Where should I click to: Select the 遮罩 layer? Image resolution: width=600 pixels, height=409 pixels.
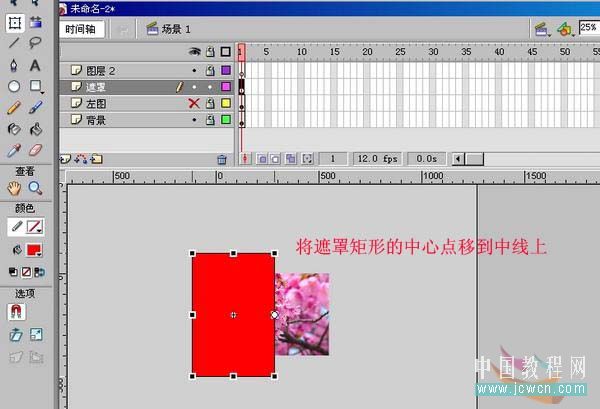click(x=147, y=87)
